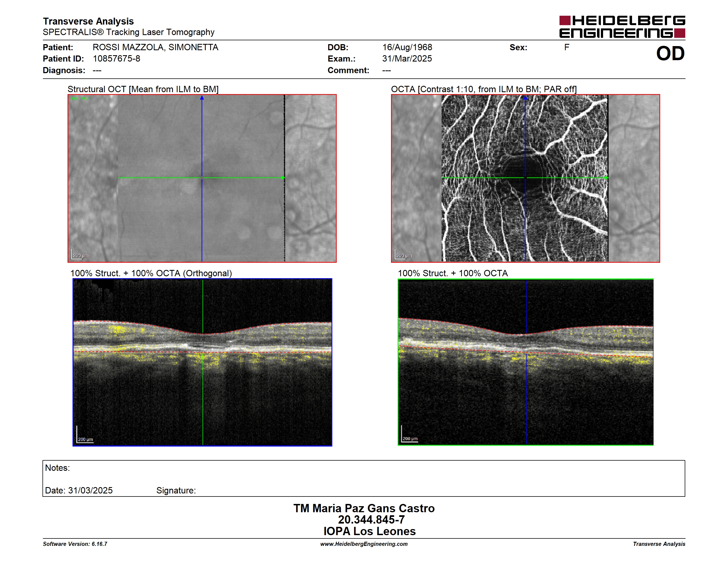The image size is (728, 563).
Task: Click the Transverse Analysis title
Action: click(x=88, y=21)
